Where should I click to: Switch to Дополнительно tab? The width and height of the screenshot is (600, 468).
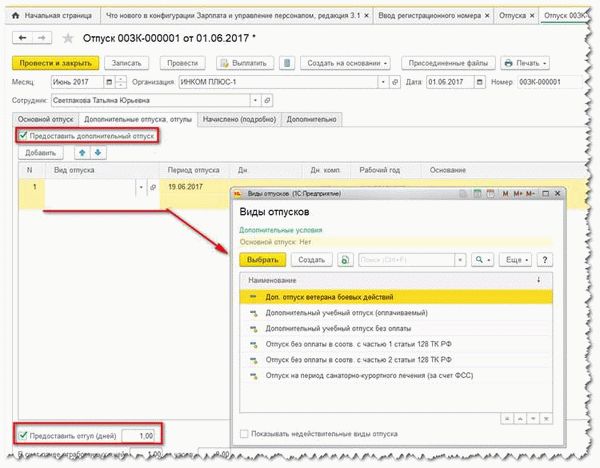(x=311, y=119)
